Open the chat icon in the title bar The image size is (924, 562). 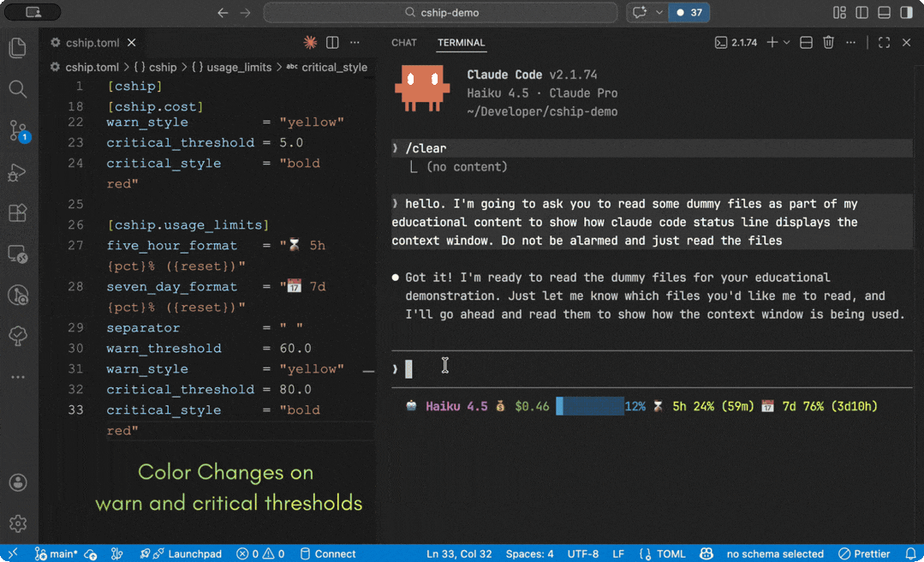[x=640, y=12]
